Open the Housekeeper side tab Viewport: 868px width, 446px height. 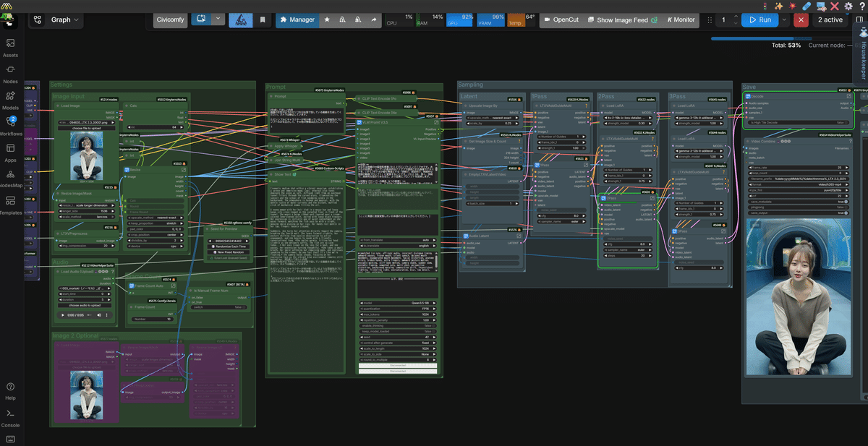862,55
